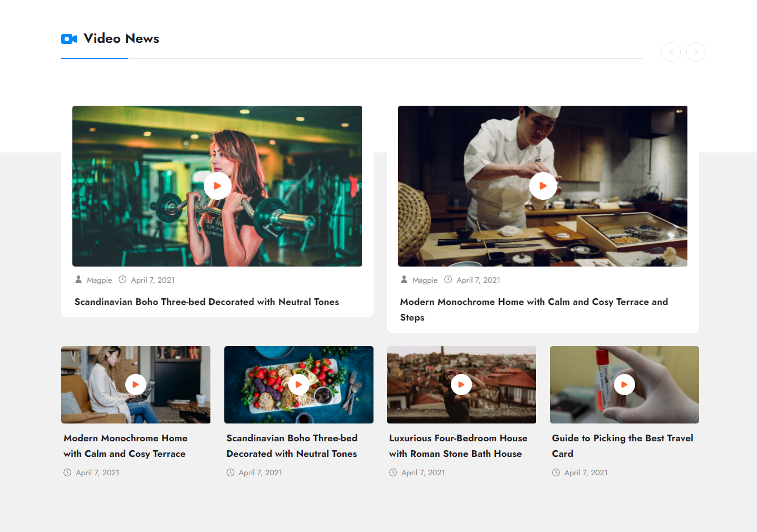The height and width of the screenshot is (532, 757).
Task: Play the gym workout video
Action: (217, 186)
